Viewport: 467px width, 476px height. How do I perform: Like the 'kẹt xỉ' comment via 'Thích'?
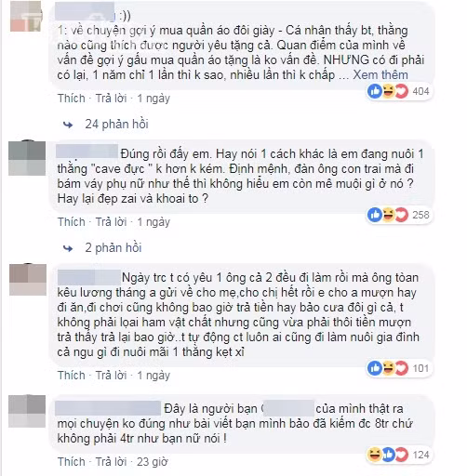(72, 376)
